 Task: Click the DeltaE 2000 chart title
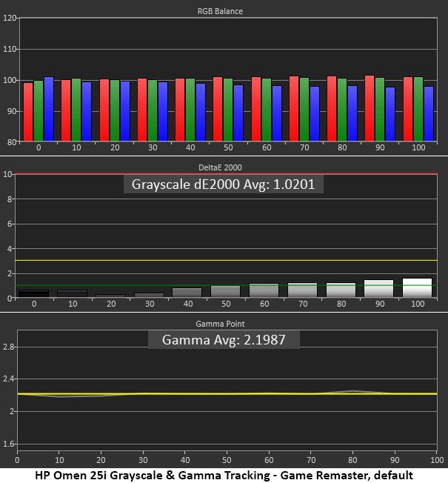[220, 167]
